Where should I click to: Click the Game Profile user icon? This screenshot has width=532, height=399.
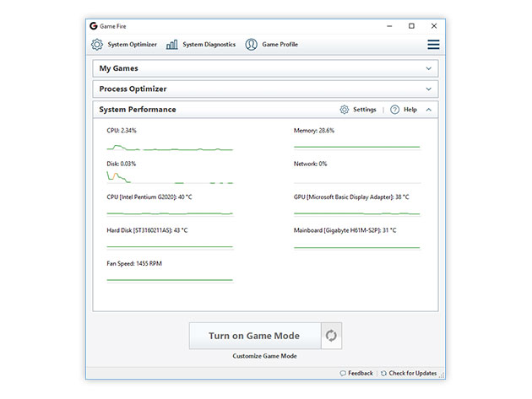pos(251,45)
